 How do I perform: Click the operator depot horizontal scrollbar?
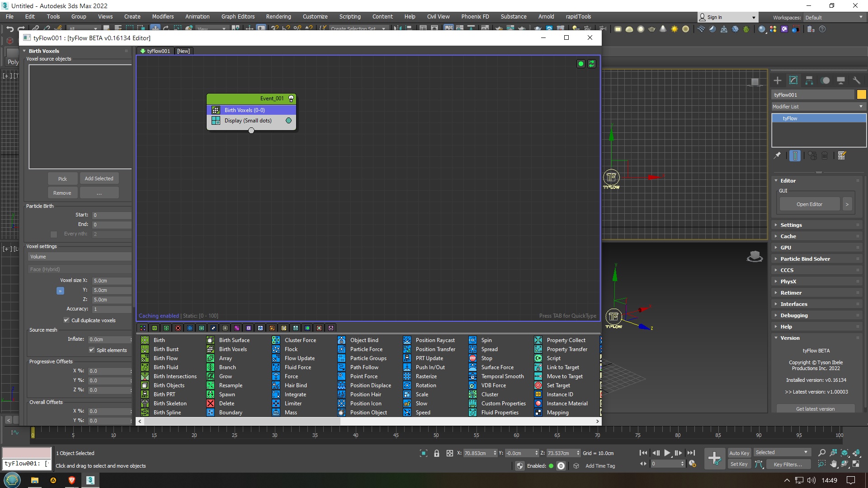242,421
